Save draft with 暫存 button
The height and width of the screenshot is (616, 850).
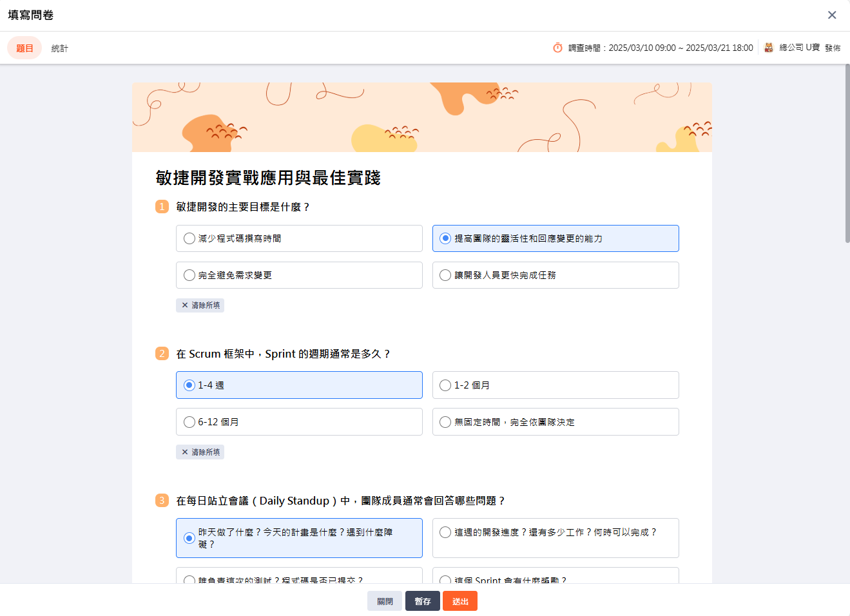pyautogui.click(x=423, y=601)
